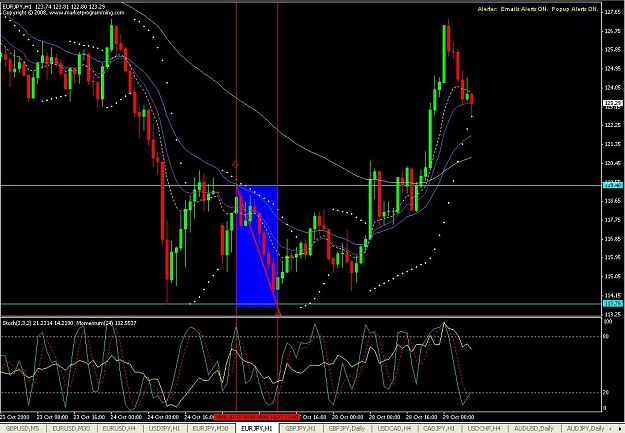
Task: Switch to the CADJPY,H1 chart tab
Action: (439, 429)
